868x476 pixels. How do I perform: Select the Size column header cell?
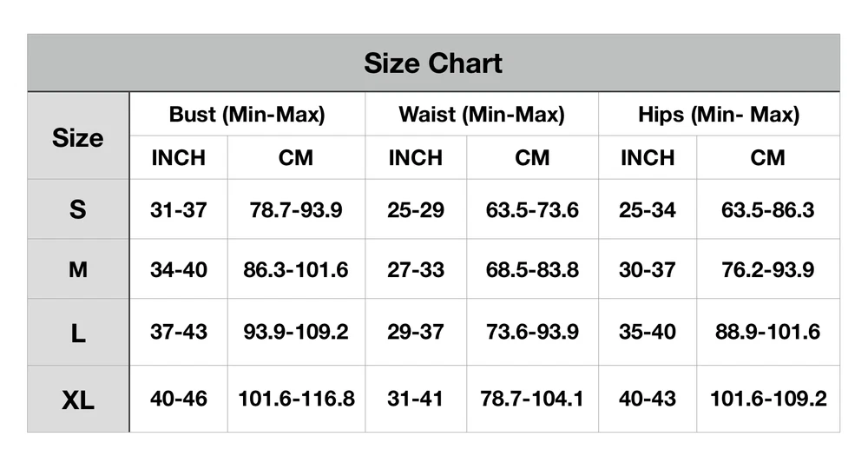(x=78, y=137)
